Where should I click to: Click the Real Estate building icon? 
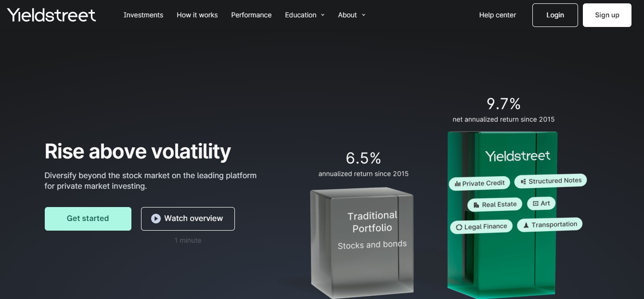point(477,205)
